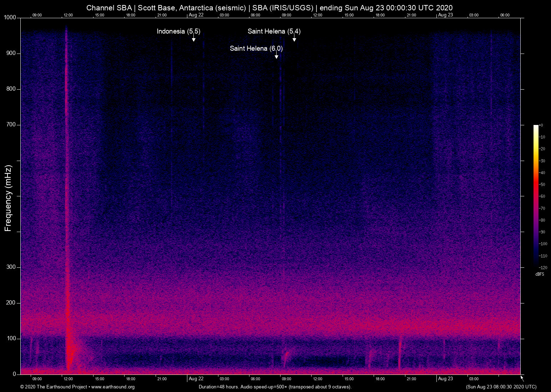Viewport: 551px width, 392px height.
Task: Open the www.earthsound.org link
Action: point(113,387)
